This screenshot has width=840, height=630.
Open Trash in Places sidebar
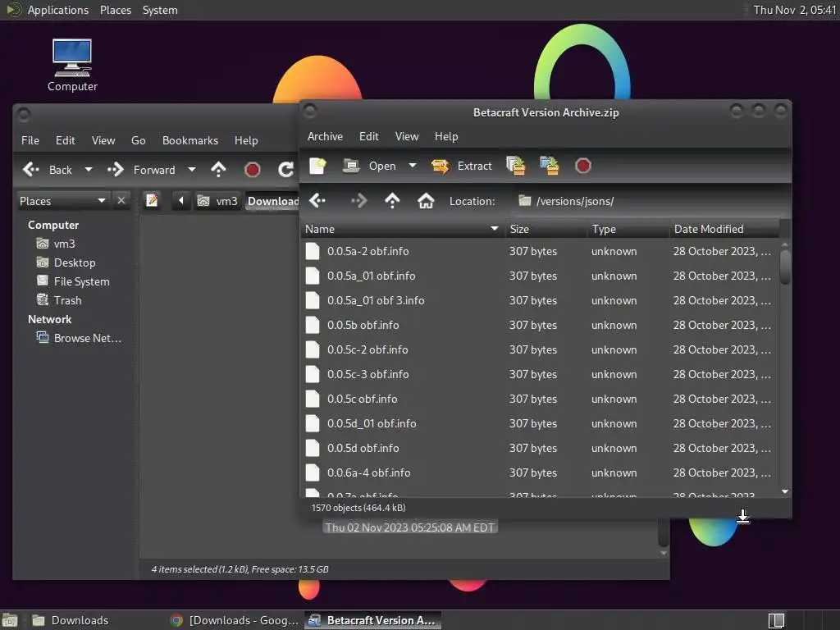tap(59, 300)
